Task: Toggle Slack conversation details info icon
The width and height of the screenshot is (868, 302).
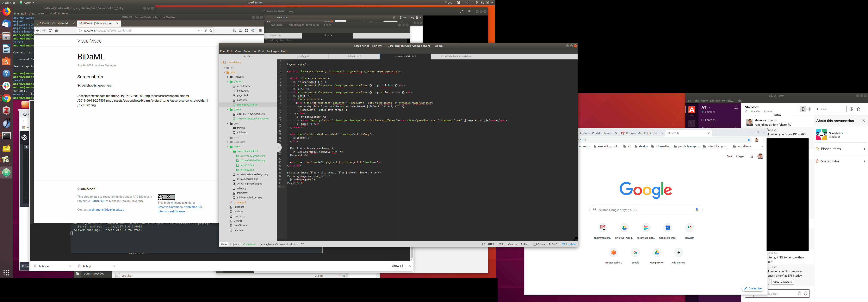Action: [803, 109]
